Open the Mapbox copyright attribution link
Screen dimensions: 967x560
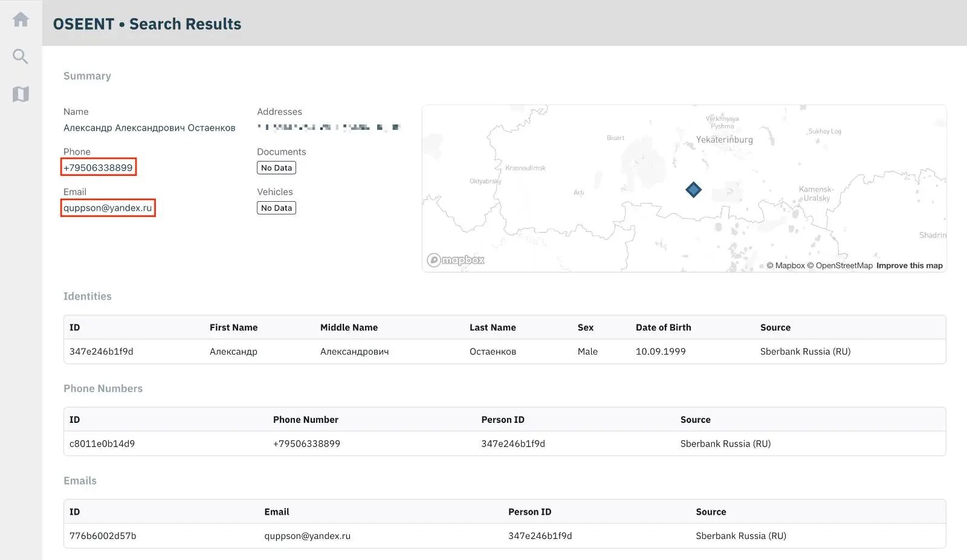(x=786, y=265)
